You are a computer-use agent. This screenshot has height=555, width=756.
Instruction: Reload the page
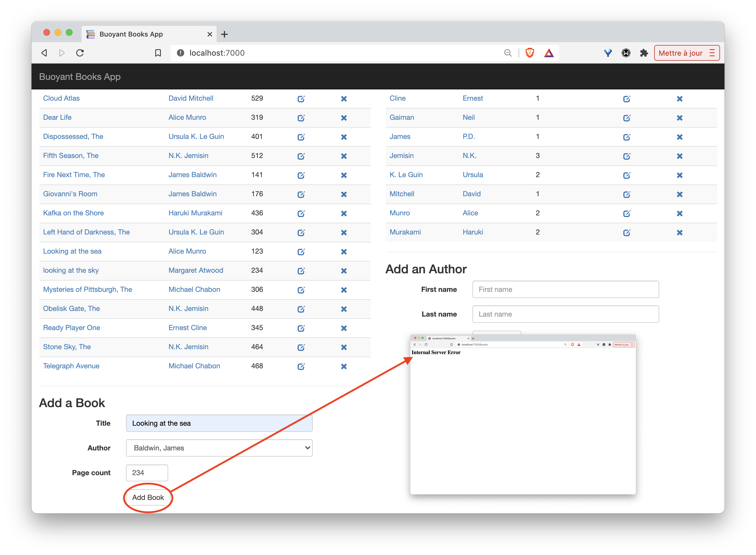80,53
